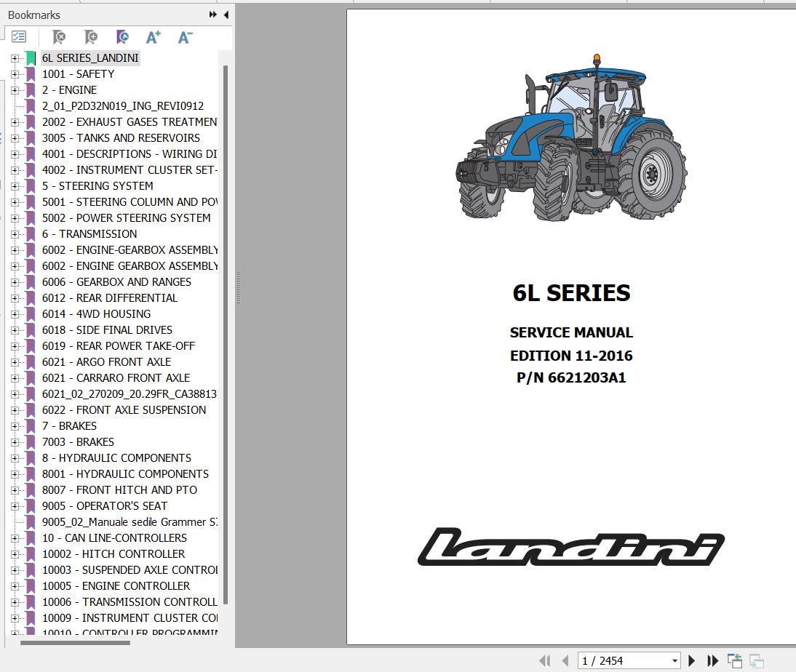
Task: Click the bookmark icon next to 1001 - SAFETY
Action: click(x=31, y=74)
